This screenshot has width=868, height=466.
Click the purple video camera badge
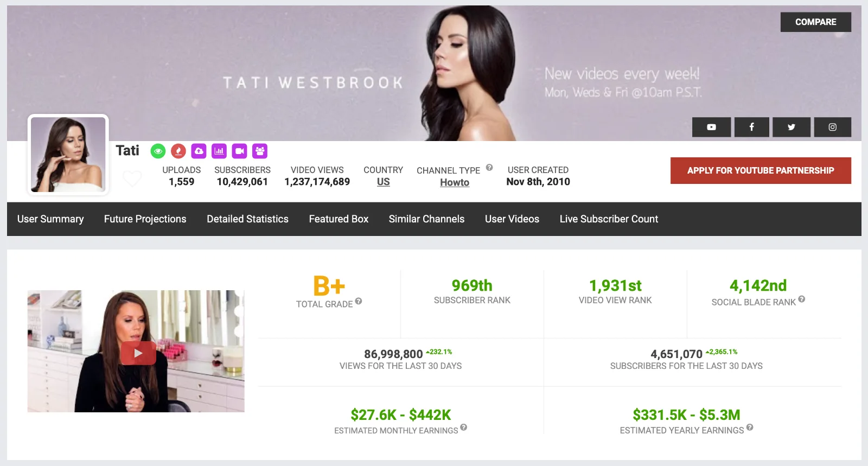(x=239, y=151)
